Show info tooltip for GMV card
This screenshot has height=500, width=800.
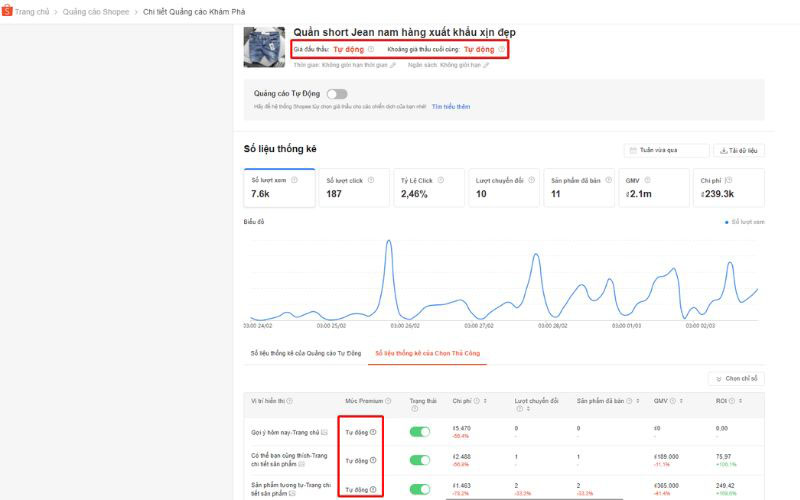click(x=647, y=180)
